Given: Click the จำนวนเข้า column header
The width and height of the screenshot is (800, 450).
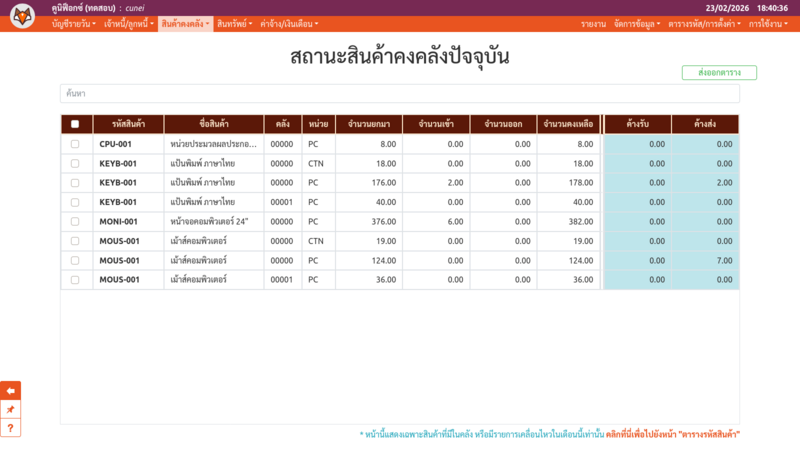Looking at the screenshot, I should click(436, 124).
